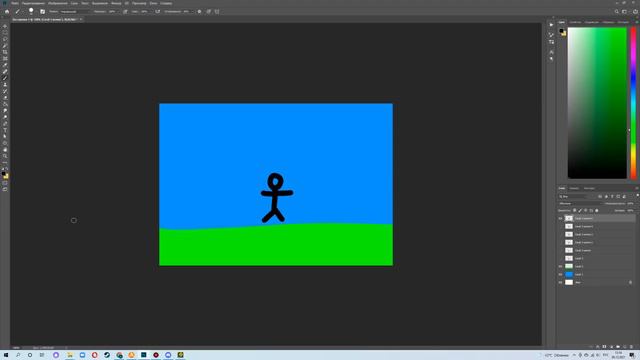
Task: Click the hue slider strip
Action: [x=633, y=103]
